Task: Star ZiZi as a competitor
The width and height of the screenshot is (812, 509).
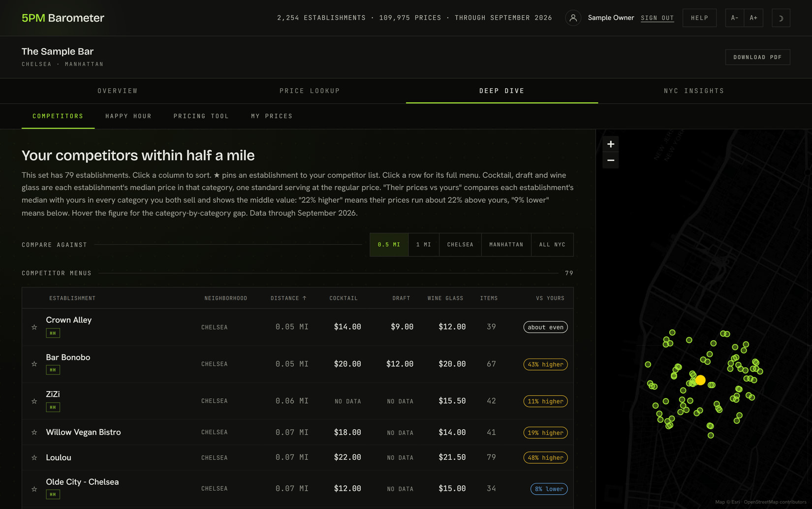Action: 34,401
